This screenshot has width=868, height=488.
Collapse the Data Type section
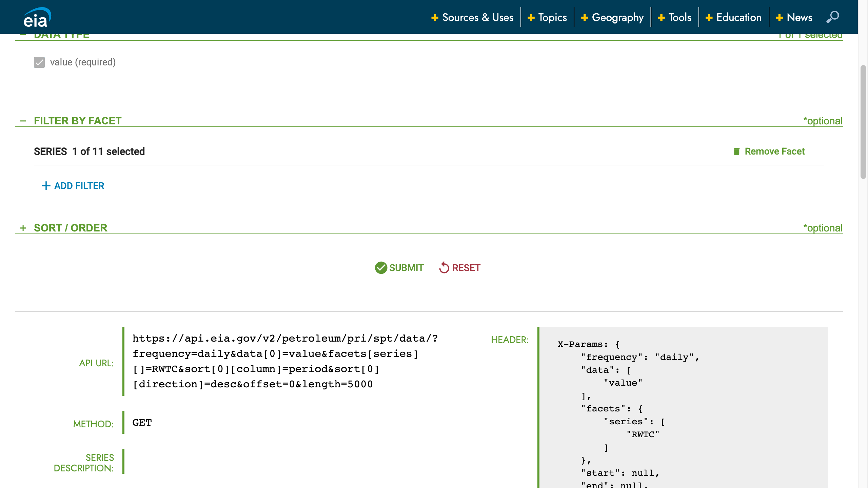[23, 35]
